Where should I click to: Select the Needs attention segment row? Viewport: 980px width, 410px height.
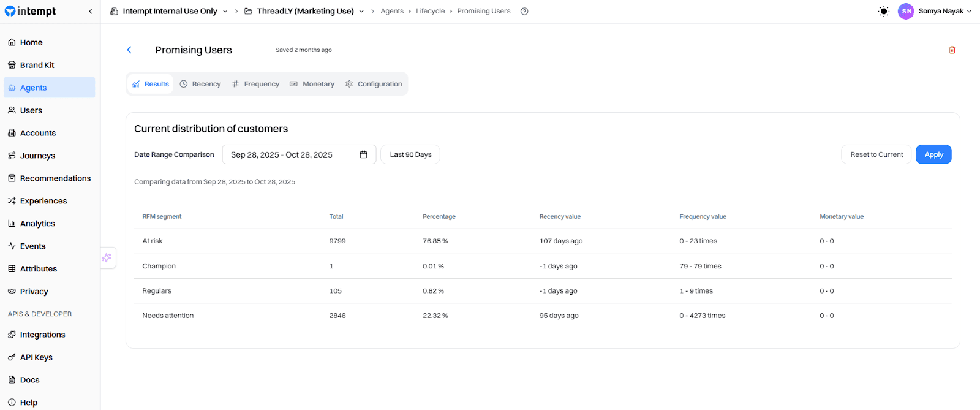pos(543,316)
